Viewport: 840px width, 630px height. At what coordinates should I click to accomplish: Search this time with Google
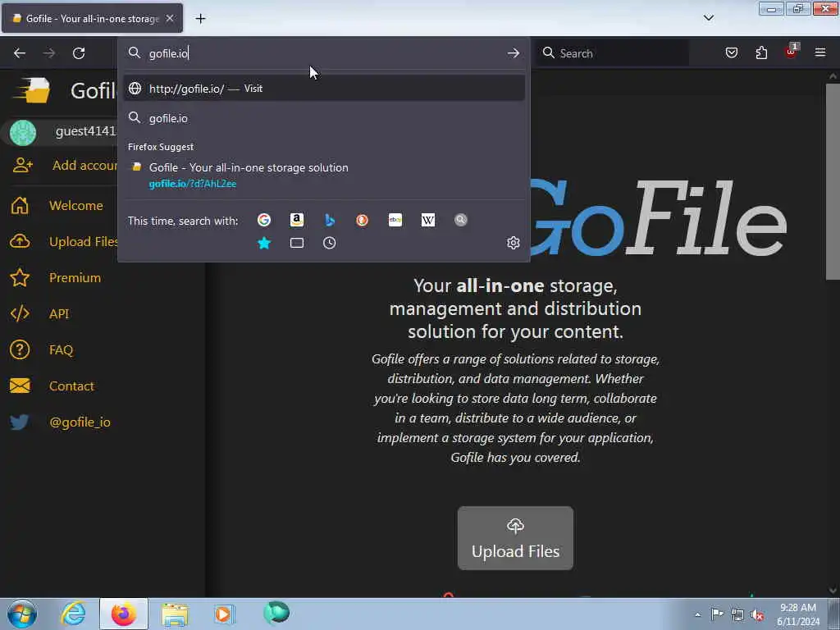tap(264, 220)
